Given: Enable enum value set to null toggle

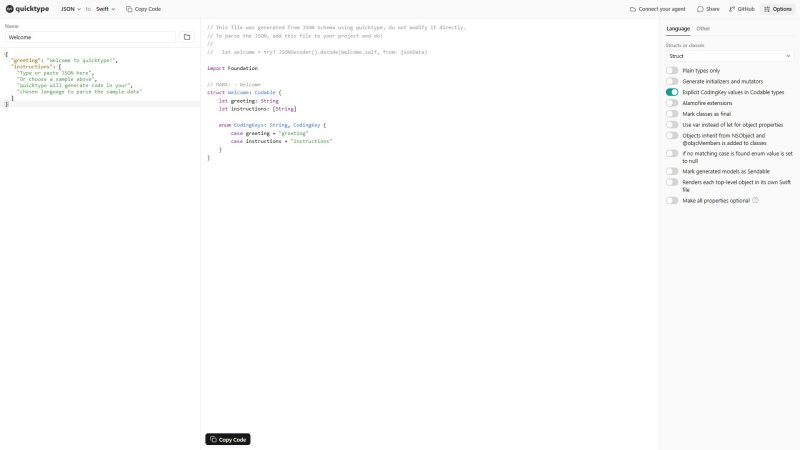Looking at the screenshot, I should (672, 153).
